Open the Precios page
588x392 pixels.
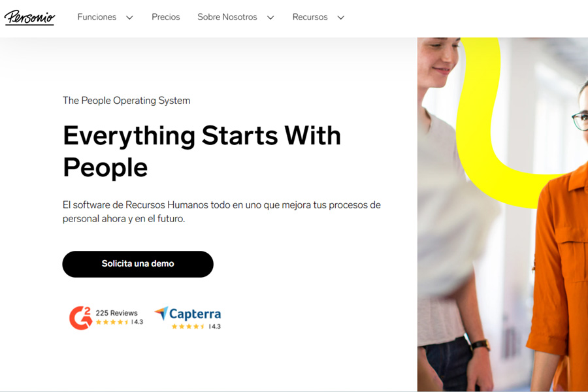click(x=166, y=17)
